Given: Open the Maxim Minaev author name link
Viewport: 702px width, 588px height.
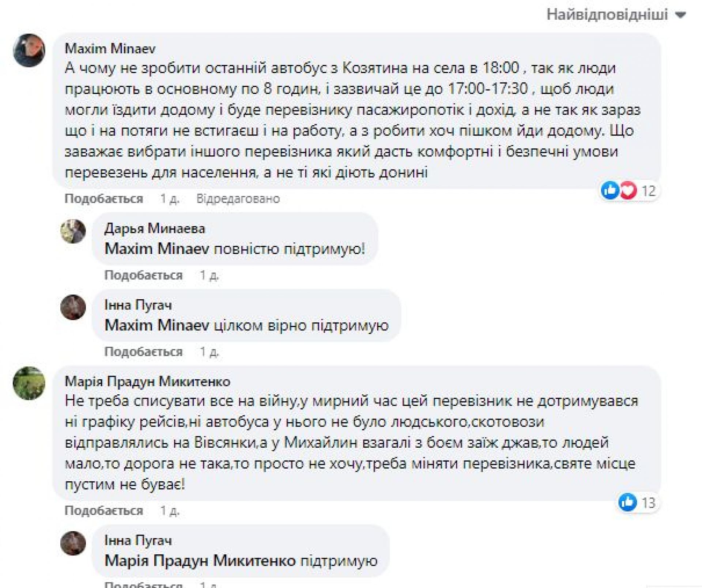Looking at the screenshot, I should [110, 49].
